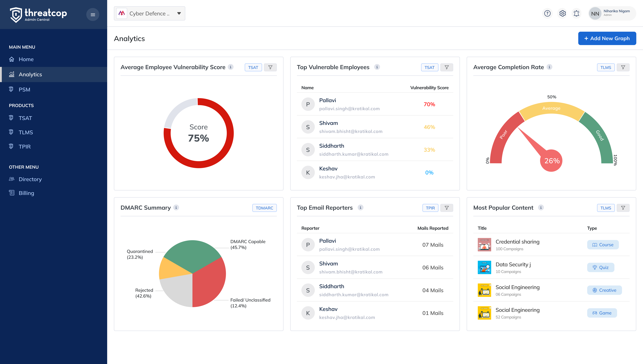Screen dimensions: 643x364
Task: Collapse sidebar with hamburger menu icon
Action: [93, 14]
